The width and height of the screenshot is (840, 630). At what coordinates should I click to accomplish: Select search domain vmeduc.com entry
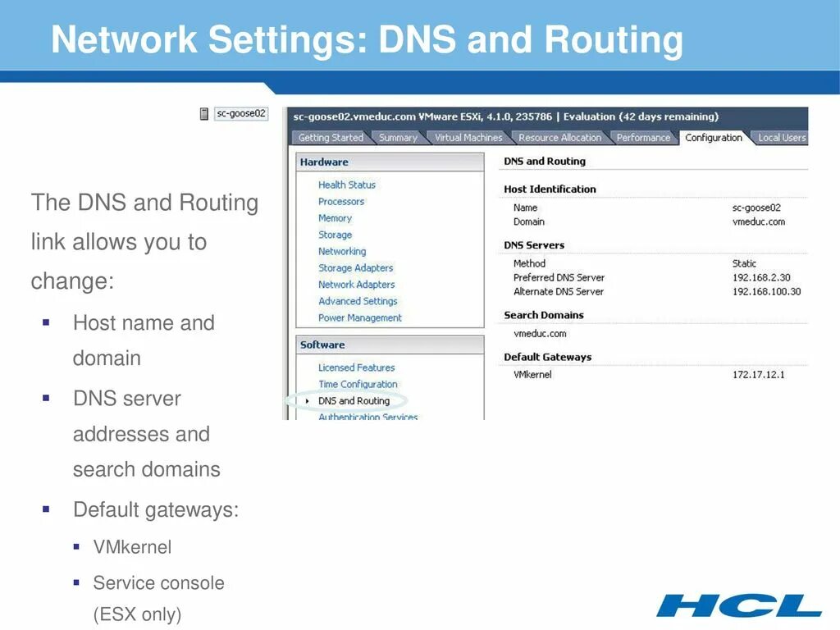pyautogui.click(x=540, y=333)
